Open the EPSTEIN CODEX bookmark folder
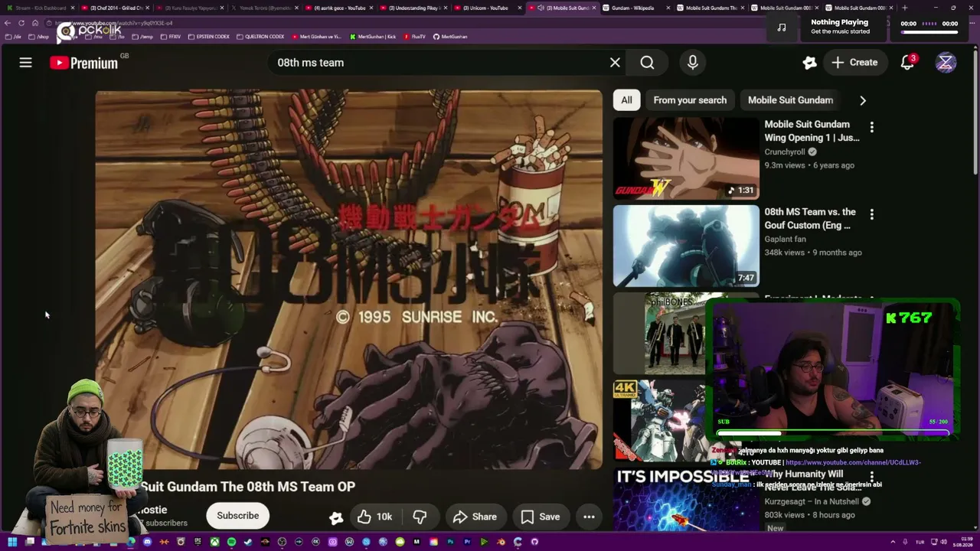The width and height of the screenshot is (980, 551). [208, 37]
